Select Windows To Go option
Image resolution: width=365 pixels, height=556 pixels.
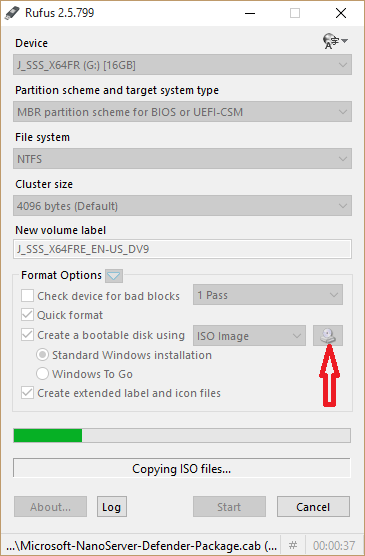(x=42, y=374)
